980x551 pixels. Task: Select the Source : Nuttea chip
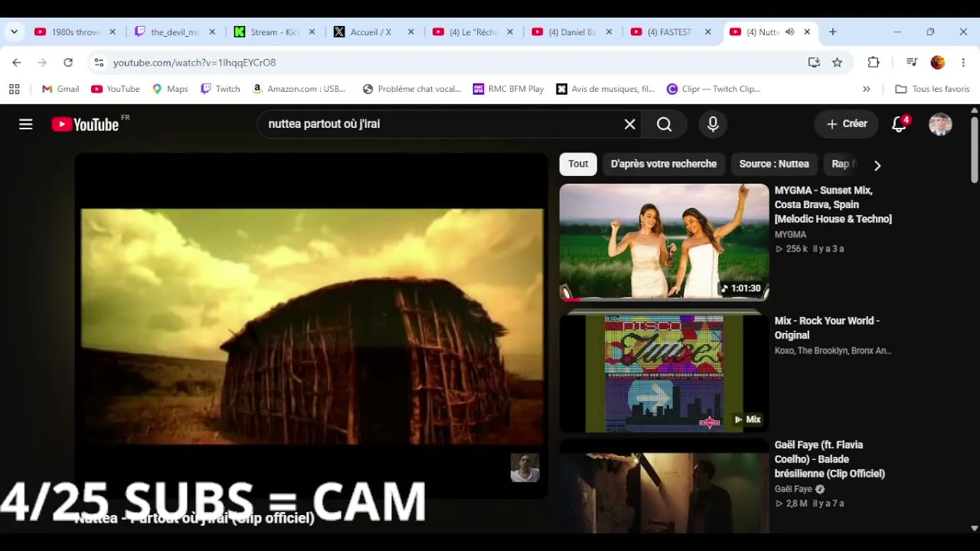point(774,164)
